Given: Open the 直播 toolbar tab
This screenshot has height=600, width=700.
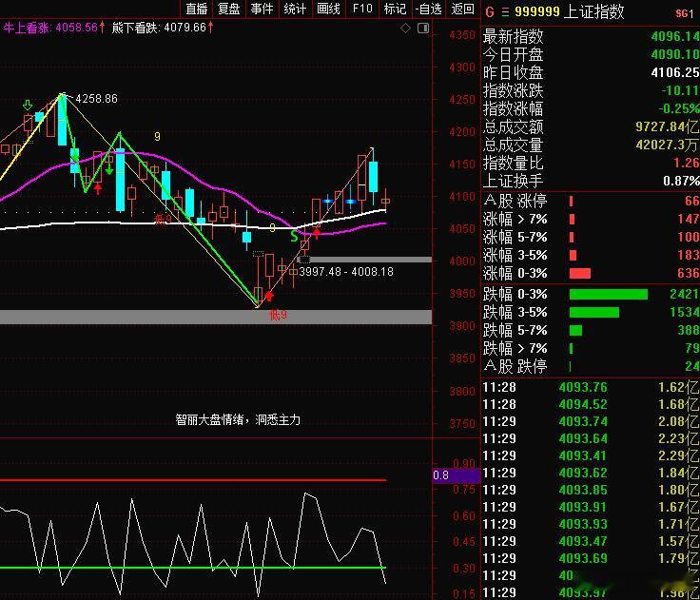Looking at the screenshot, I should tap(197, 9).
